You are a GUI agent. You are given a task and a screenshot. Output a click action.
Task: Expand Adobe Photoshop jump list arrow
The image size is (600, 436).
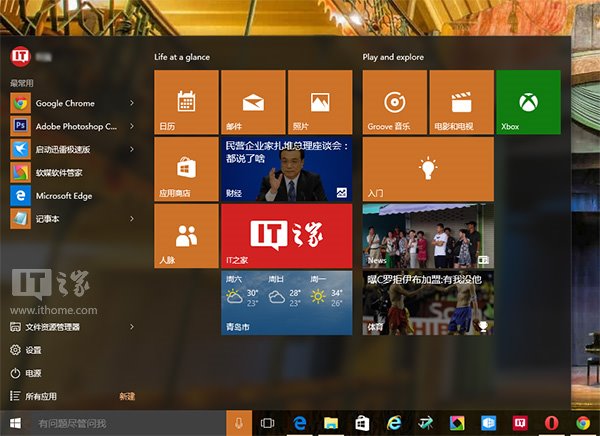(x=132, y=126)
